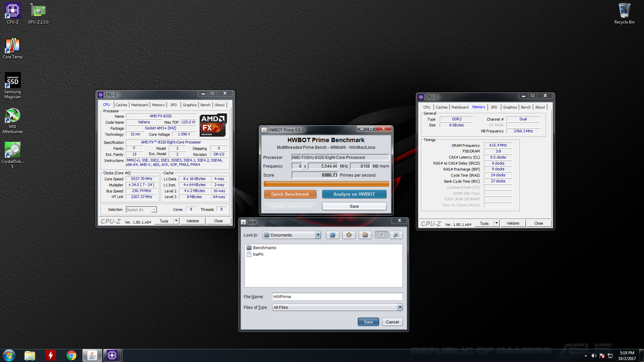Open Tools dropdown arrow in right CPU-Z
This screenshot has height=362, width=644.
[x=496, y=223]
